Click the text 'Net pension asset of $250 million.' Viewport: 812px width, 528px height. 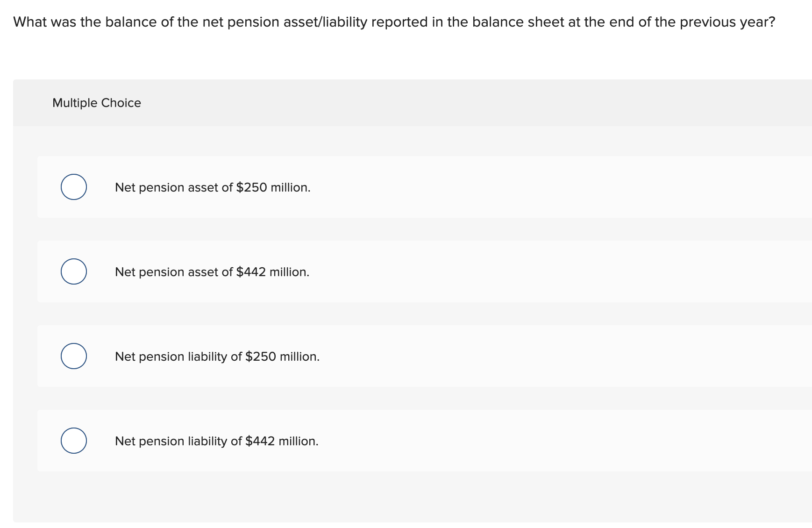pyautogui.click(x=213, y=187)
